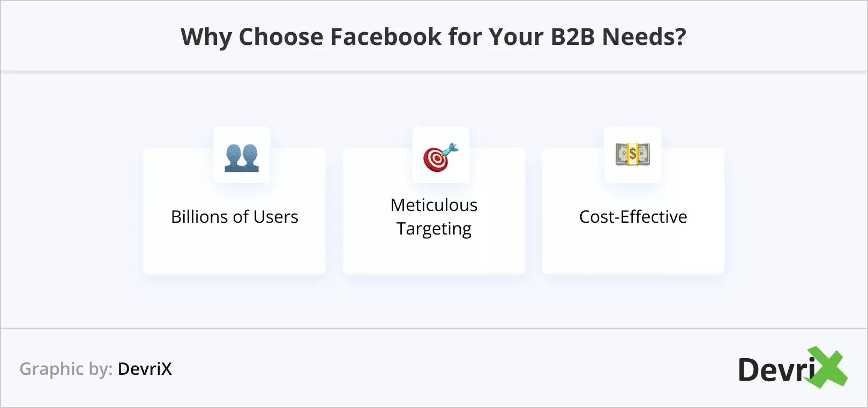Viewport: 868px width, 408px height.
Task: Open the 'DevriX' credit text link
Action: coord(145,369)
